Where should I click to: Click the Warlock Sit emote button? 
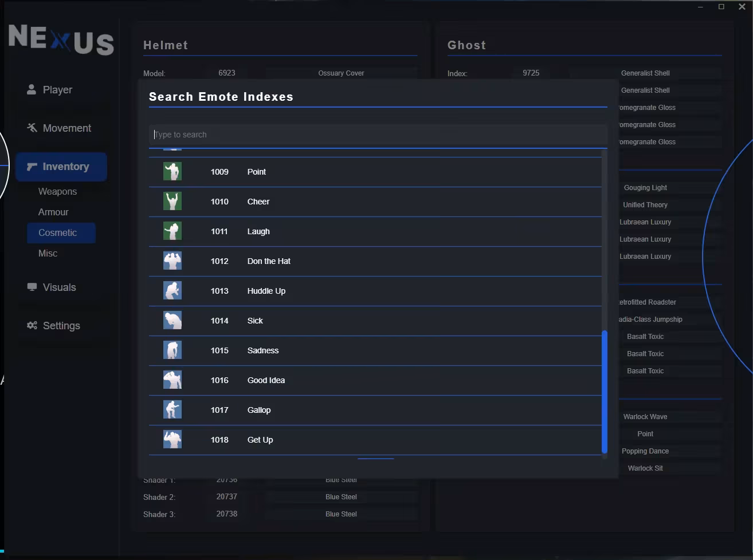645,468
